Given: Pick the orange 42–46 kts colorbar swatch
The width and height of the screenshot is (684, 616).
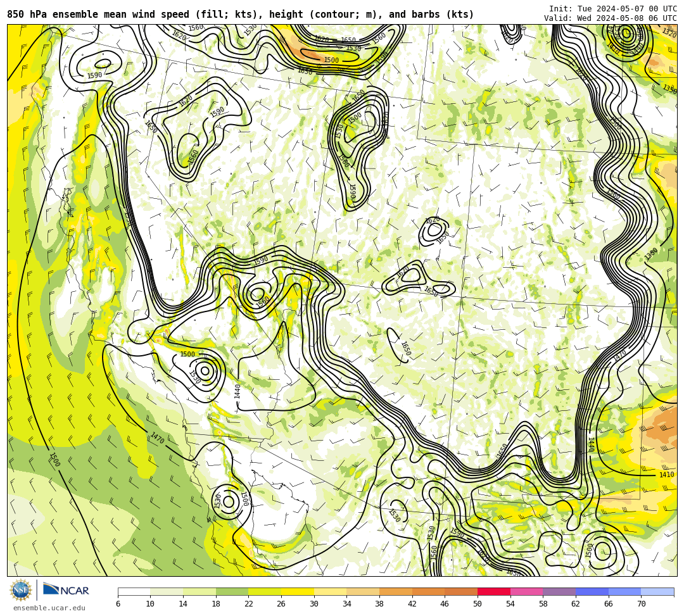Looking at the screenshot, I should coord(428,591).
